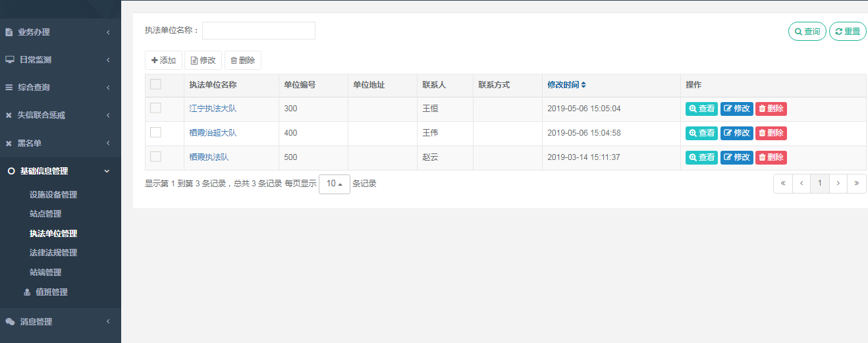Screen dimensions: 868x343
Task: Expand the 消息管理 menu chevron
Action: point(108,322)
